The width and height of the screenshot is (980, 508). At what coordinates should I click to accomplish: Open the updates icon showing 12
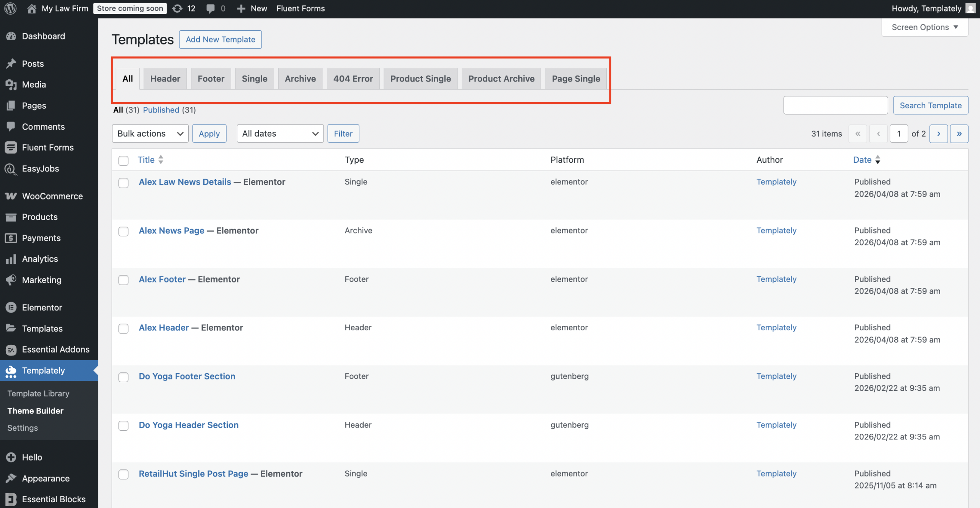point(178,8)
